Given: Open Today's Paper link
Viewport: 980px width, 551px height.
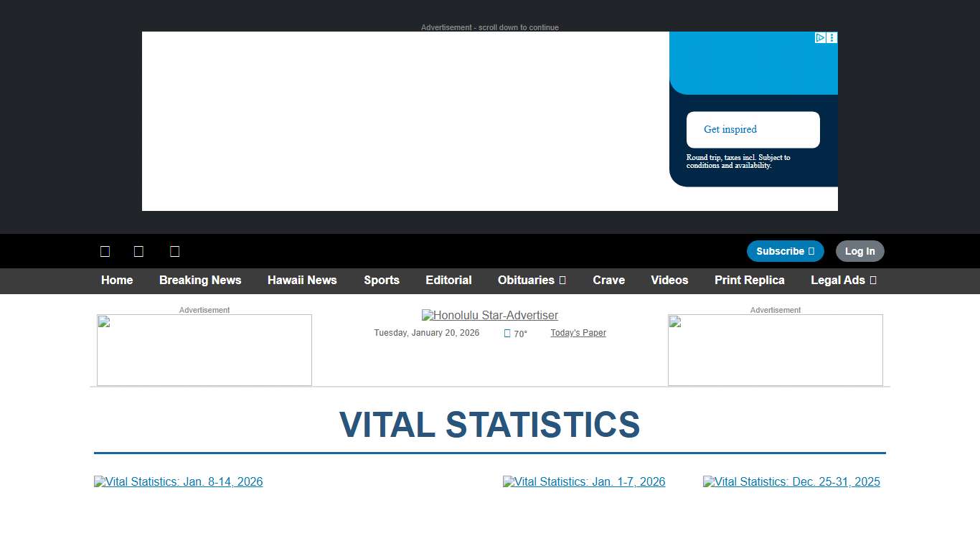Looking at the screenshot, I should pos(578,333).
